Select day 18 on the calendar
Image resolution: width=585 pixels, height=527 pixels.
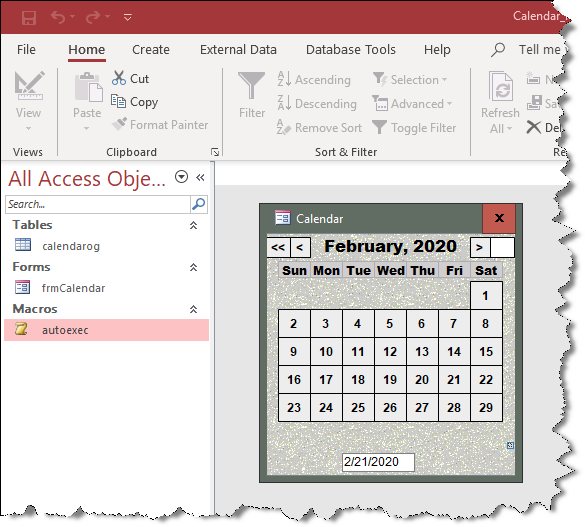coord(358,379)
